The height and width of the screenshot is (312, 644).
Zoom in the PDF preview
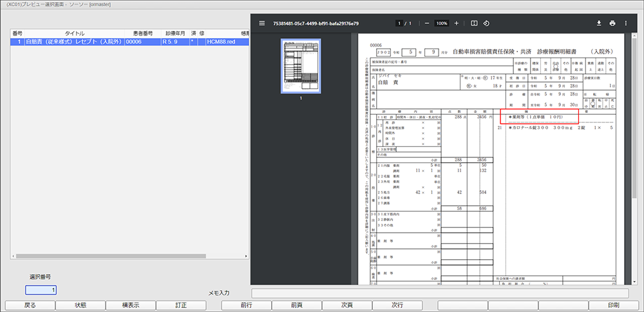[x=457, y=23]
